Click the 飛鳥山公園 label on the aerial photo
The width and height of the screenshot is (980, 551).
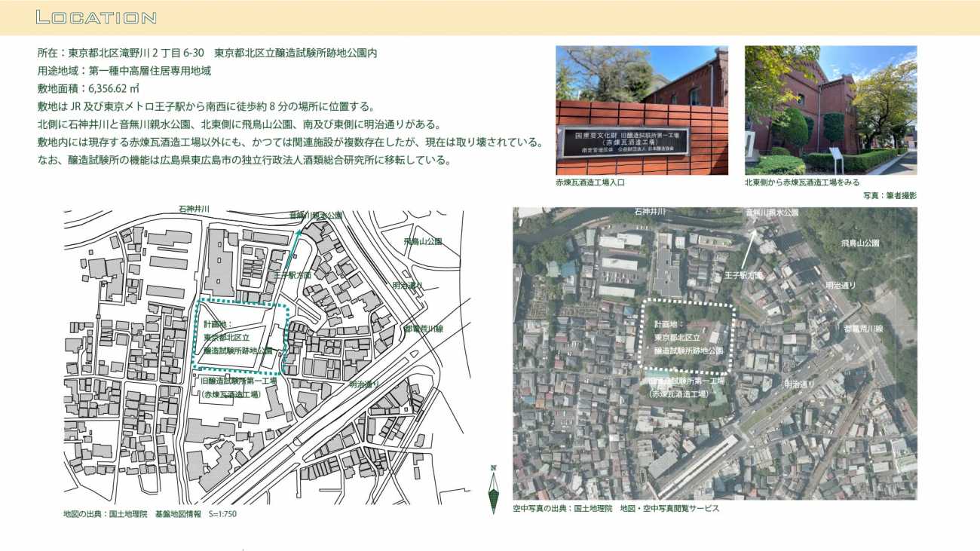click(859, 243)
